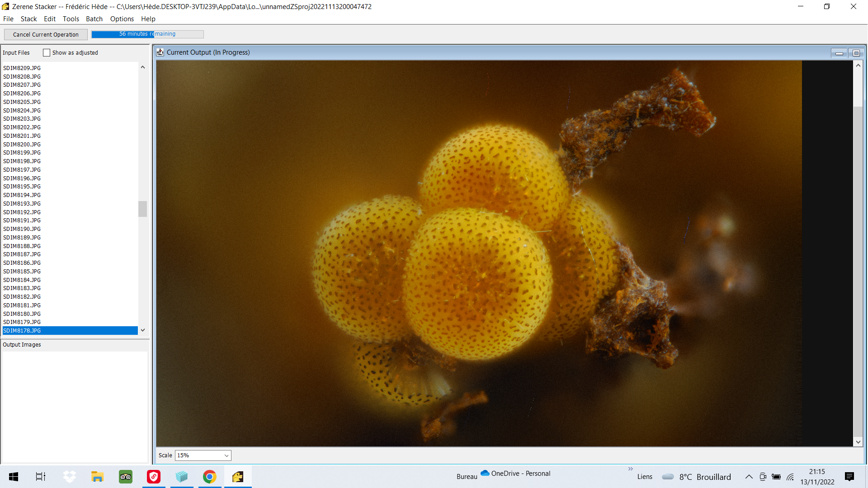Enable Show as adjusted checkbox

click(47, 53)
